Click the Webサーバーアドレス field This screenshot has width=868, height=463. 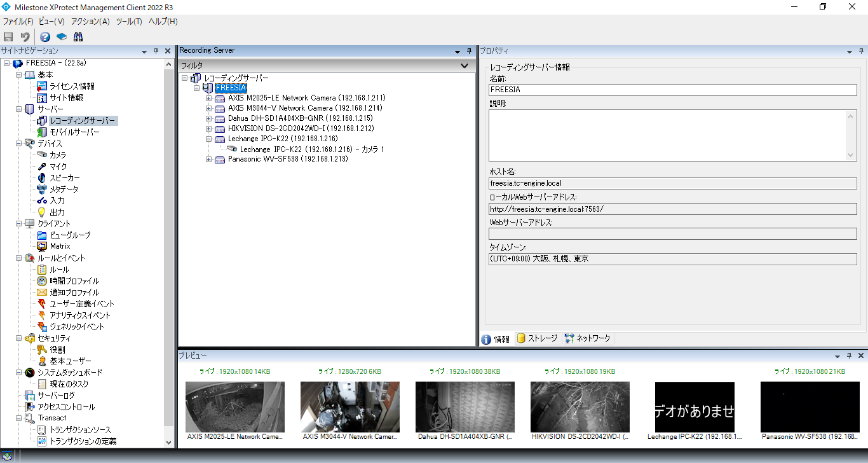(672, 234)
